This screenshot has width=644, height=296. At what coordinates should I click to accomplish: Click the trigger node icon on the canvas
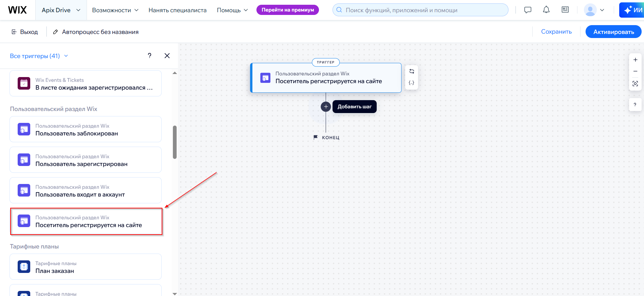265,78
